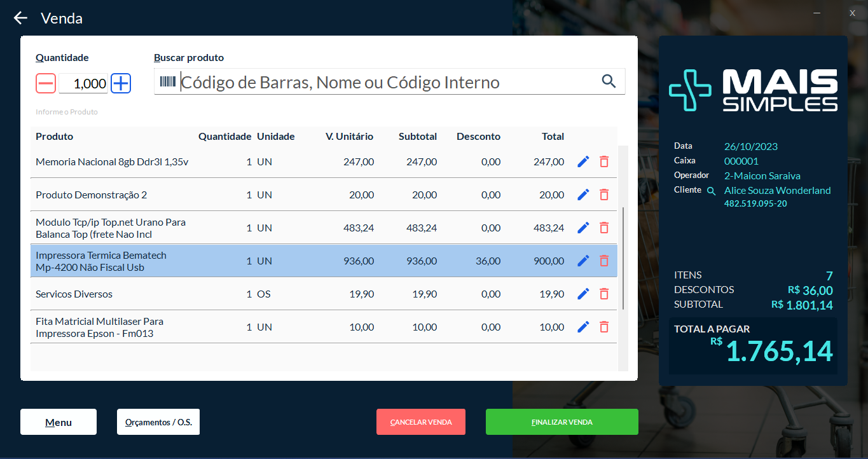
Task: Click the magnifier icon in product search
Action: [609, 81]
